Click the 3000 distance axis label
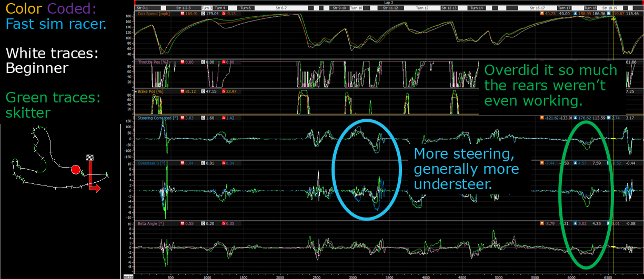This screenshot has height=279, width=644. [353, 276]
